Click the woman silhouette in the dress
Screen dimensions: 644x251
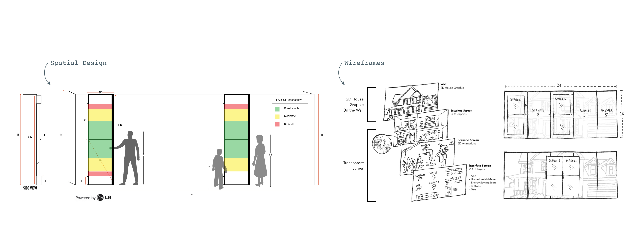click(x=260, y=160)
